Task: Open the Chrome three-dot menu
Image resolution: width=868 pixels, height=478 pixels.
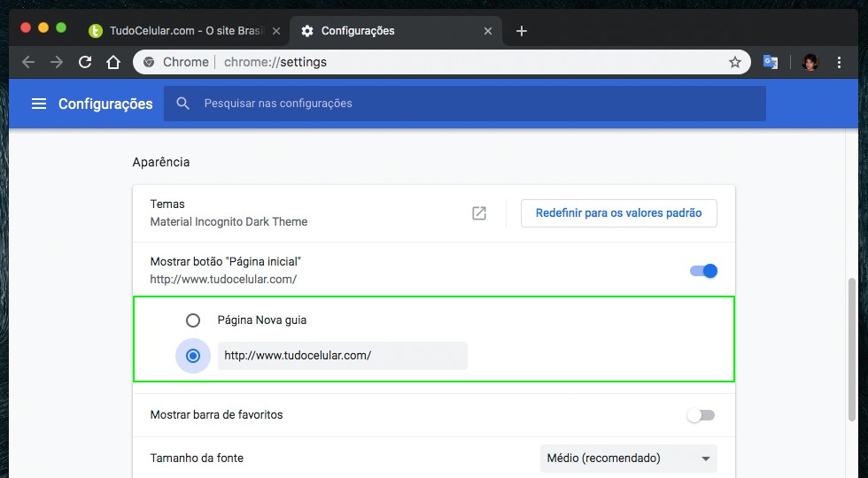Action: click(x=839, y=62)
